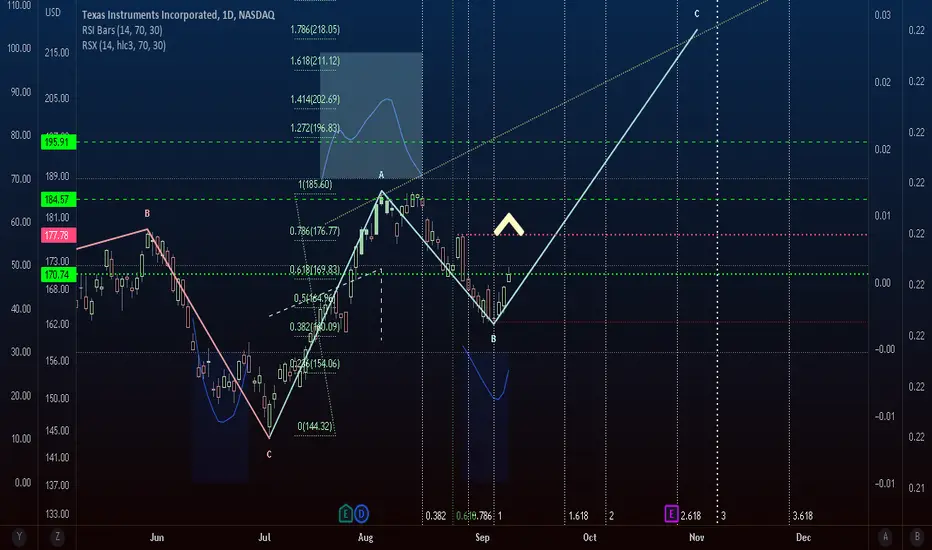The height and width of the screenshot is (550, 932).
Task: Select the 0.786(176.77) Fibonacci level label
Action: [x=315, y=231]
